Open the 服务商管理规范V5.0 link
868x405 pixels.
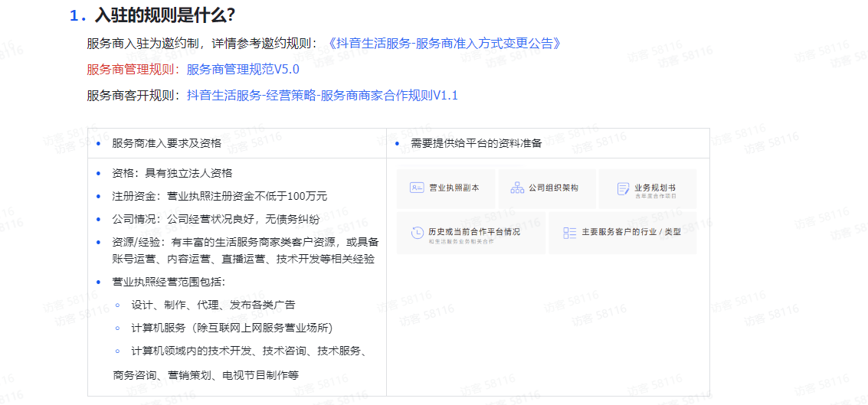[x=243, y=70]
